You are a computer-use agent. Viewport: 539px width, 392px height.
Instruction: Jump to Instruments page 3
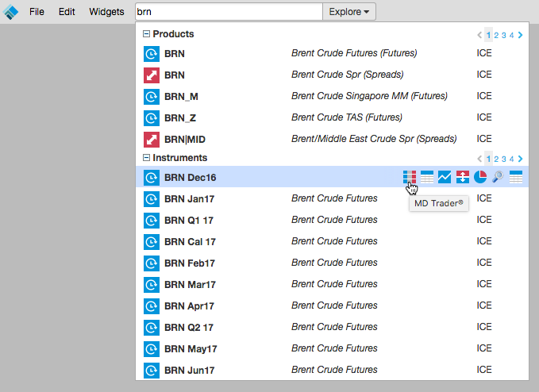coord(503,159)
